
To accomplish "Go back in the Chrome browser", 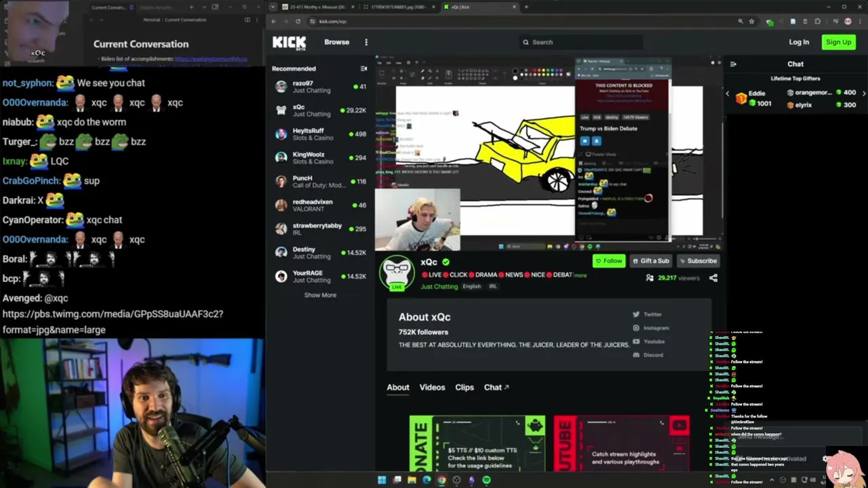I will coord(273,21).
